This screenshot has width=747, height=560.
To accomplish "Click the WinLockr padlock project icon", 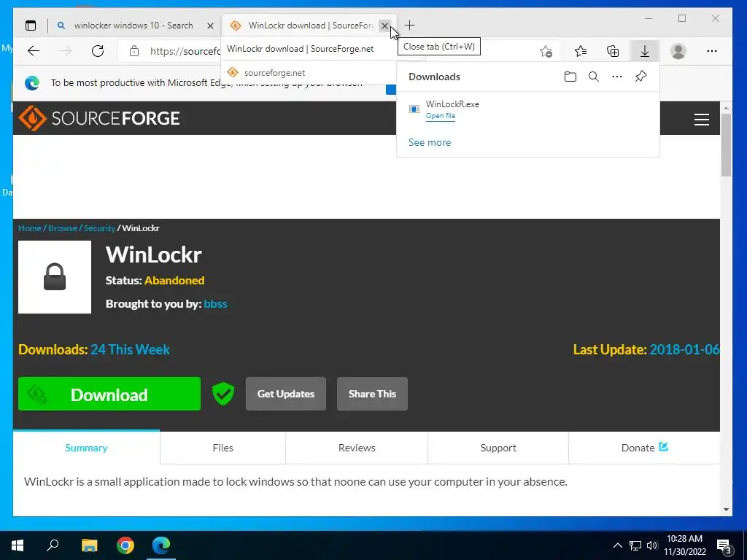I will tap(55, 277).
